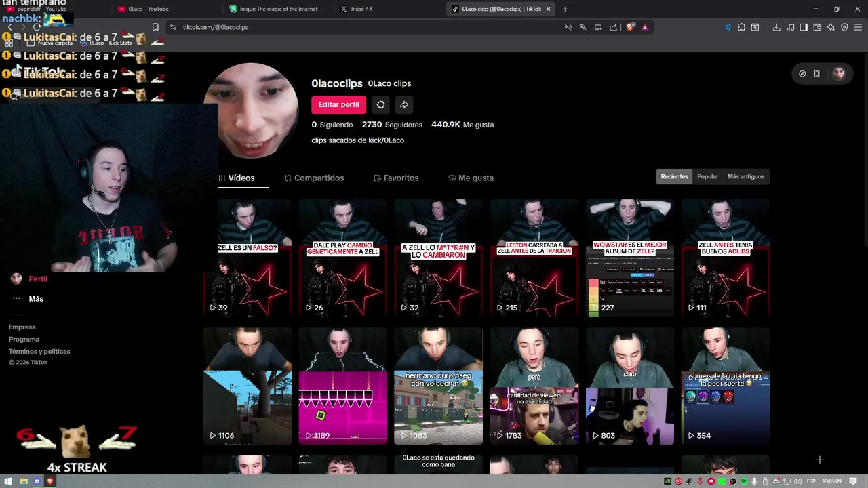
Task: Click the Perfil sidebar item
Action: click(x=28, y=279)
